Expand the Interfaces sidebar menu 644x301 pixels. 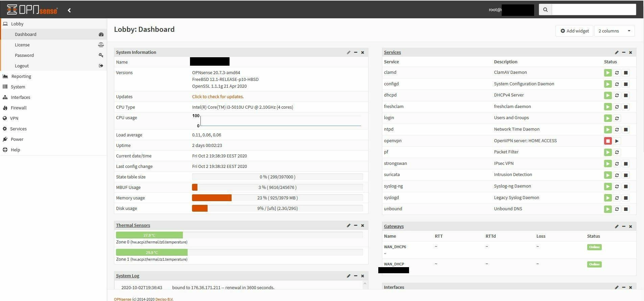point(53,97)
